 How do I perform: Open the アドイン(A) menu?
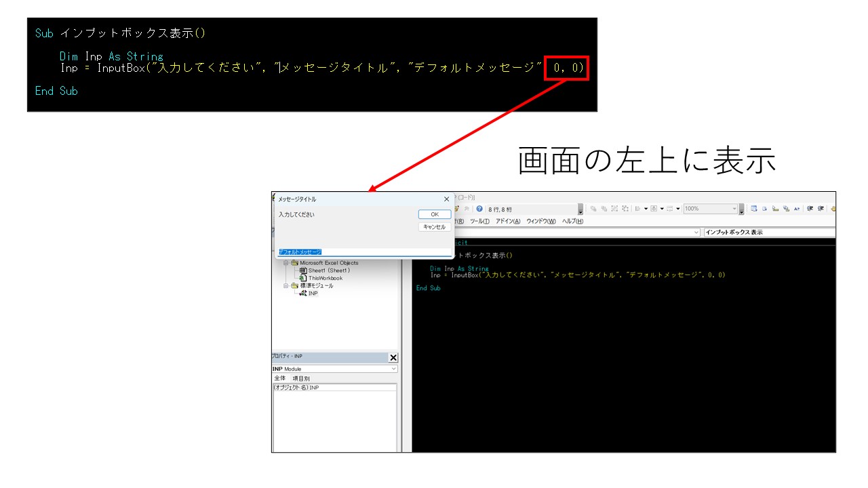[x=508, y=221]
